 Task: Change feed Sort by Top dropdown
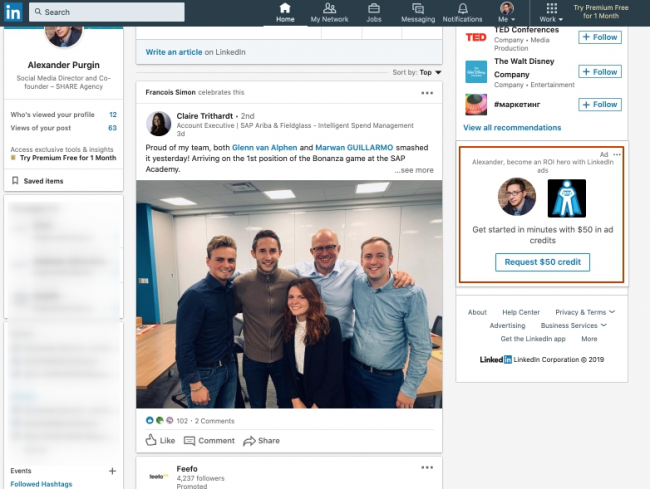coord(428,72)
